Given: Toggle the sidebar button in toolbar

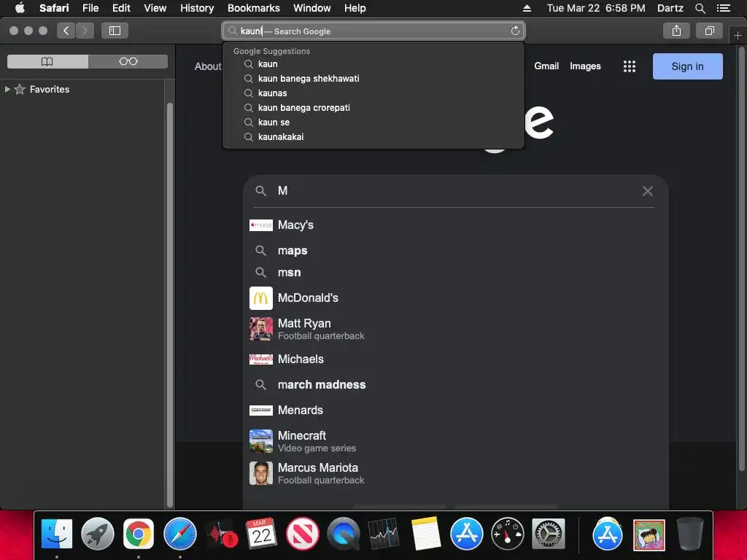Looking at the screenshot, I should point(115,31).
